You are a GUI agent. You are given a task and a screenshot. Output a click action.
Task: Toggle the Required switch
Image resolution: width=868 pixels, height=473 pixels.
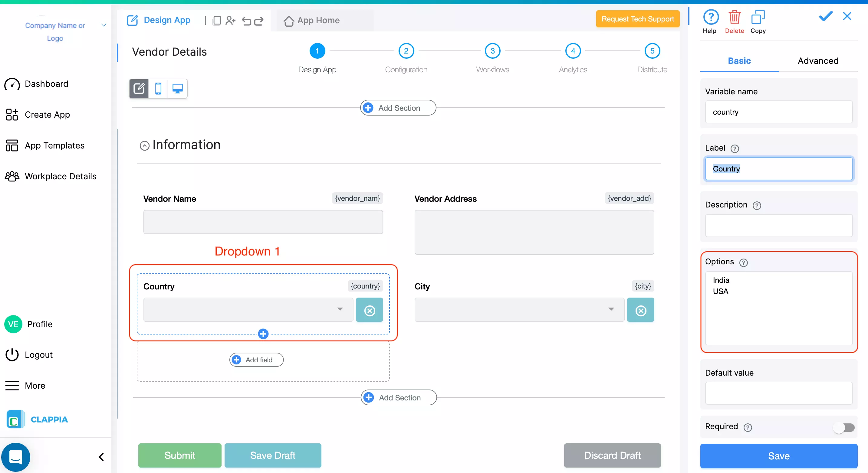tap(844, 428)
